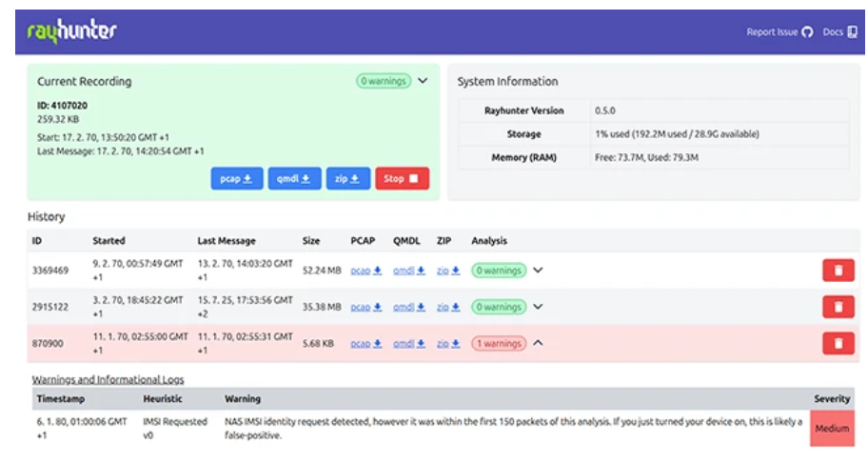Click the IMSI Requested v0 heuristic cell
Viewport: 868px width, 464px height.
tap(175, 429)
